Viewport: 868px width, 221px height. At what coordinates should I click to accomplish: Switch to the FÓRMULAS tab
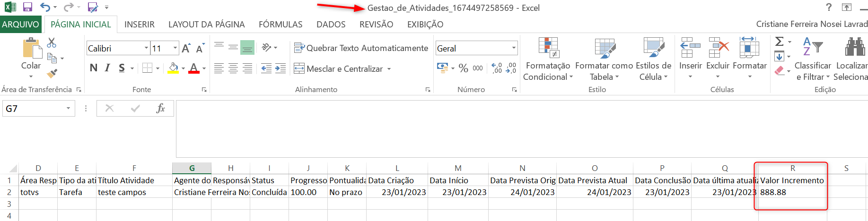281,25
